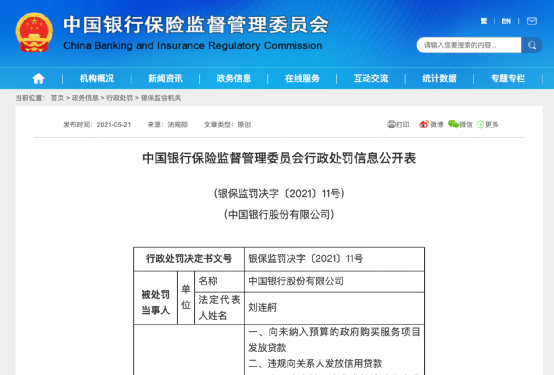The width and height of the screenshot is (554, 375).
Task: Go to 首页 breadcrumb link
Action: coord(57,98)
